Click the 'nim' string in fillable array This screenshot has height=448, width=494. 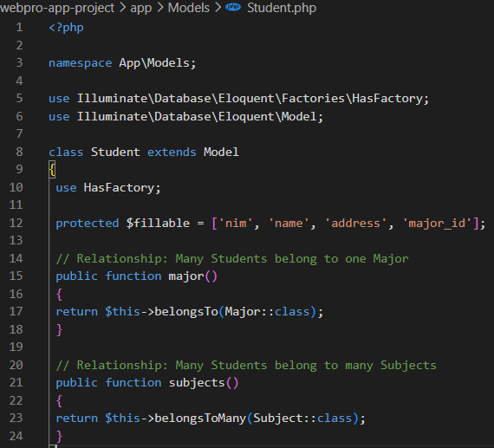pyautogui.click(x=236, y=223)
